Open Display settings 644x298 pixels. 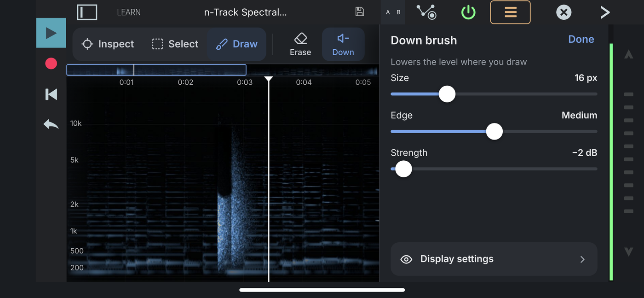coord(494,259)
